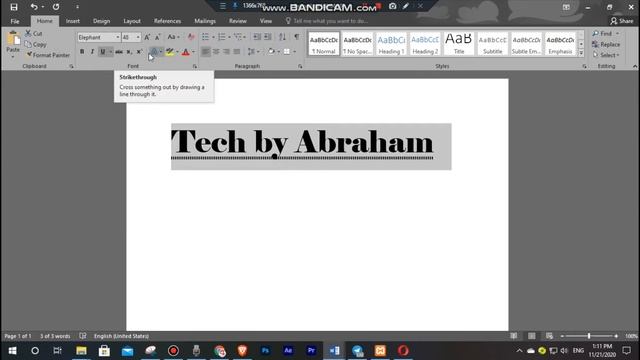Apply the Subtitle style

click(x=493, y=44)
